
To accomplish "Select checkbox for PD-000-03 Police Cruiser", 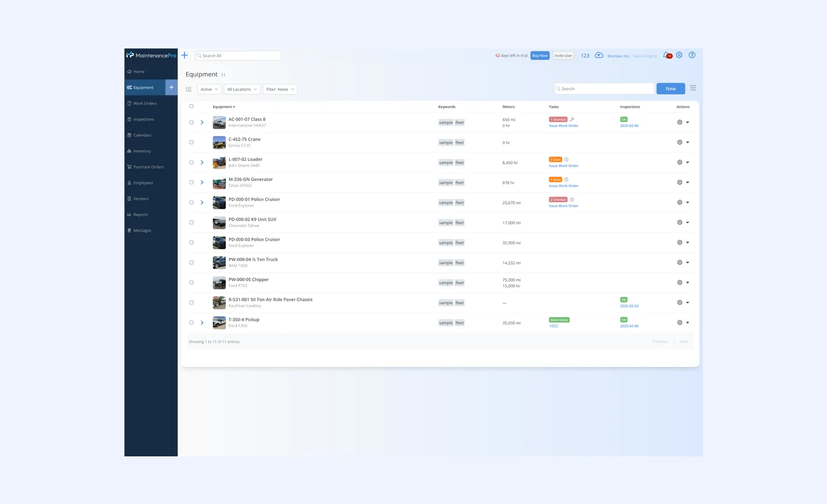I will 191,242.
